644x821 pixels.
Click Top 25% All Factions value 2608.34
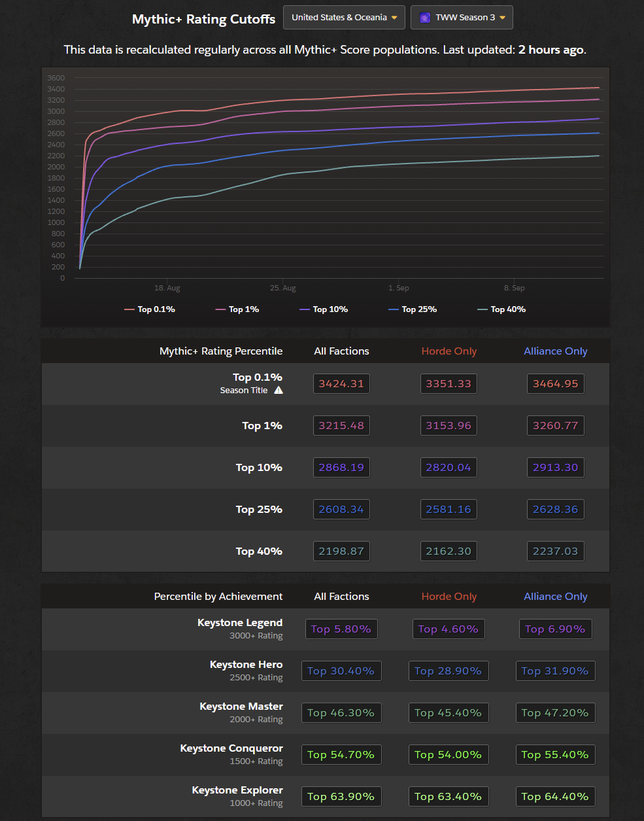click(x=341, y=510)
